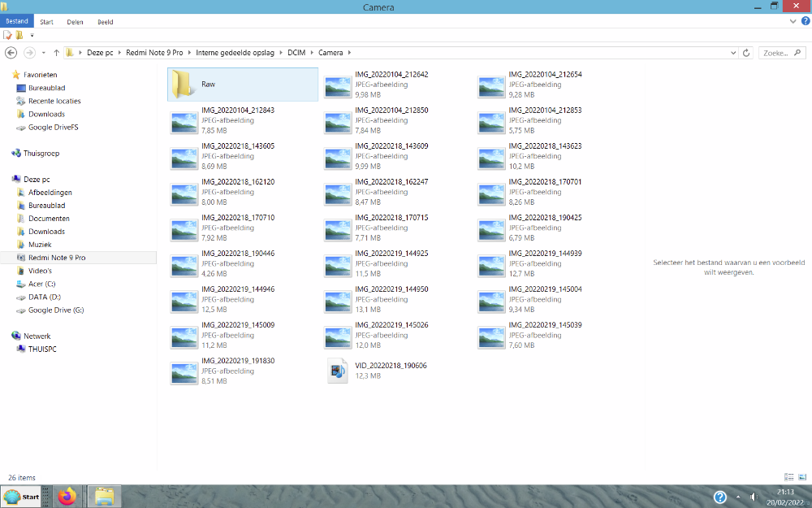The width and height of the screenshot is (812, 508).
Task: Click the volume speaker tray icon
Action: coord(754,497)
